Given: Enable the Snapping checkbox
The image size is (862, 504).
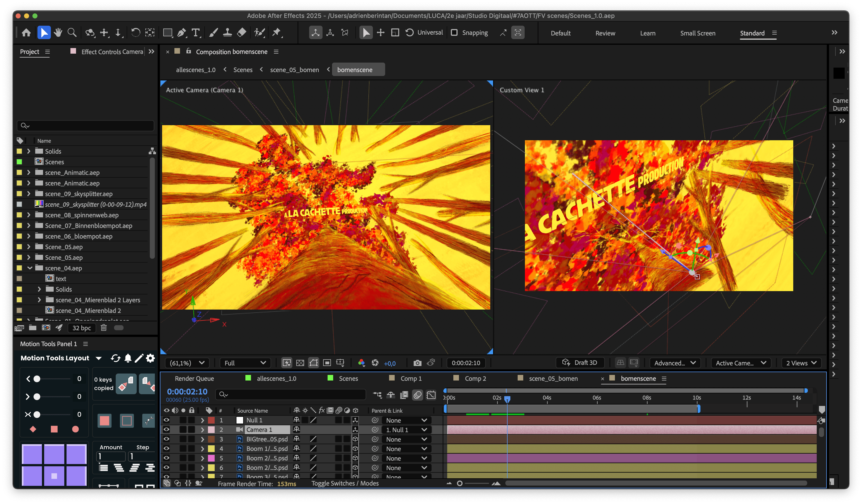Looking at the screenshot, I should pos(454,33).
